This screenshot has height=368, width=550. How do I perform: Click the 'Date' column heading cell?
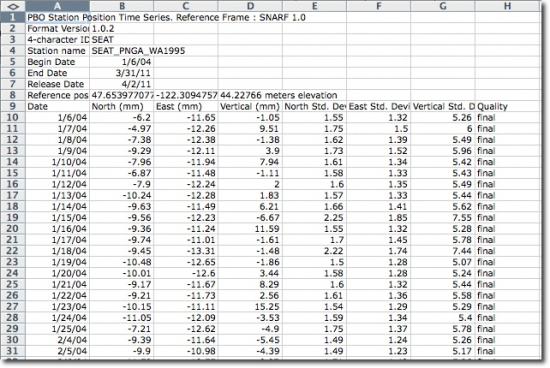pyautogui.click(x=58, y=106)
